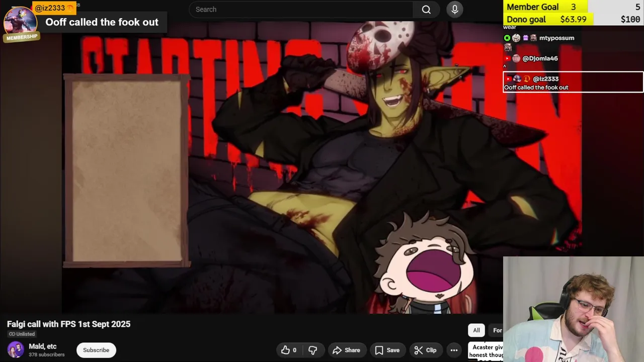
Task: Create a clip with Clip button
Action: (x=425, y=350)
